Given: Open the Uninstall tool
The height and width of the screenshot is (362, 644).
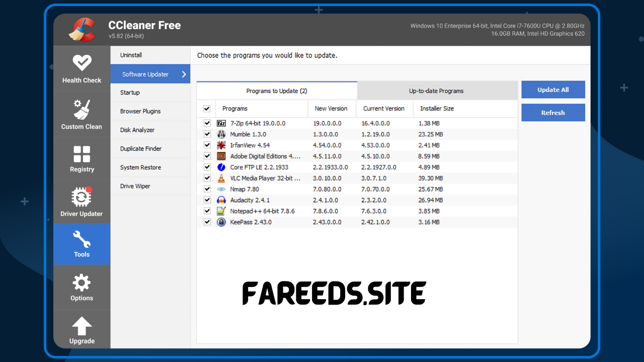Looking at the screenshot, I should tap(150, 55).
